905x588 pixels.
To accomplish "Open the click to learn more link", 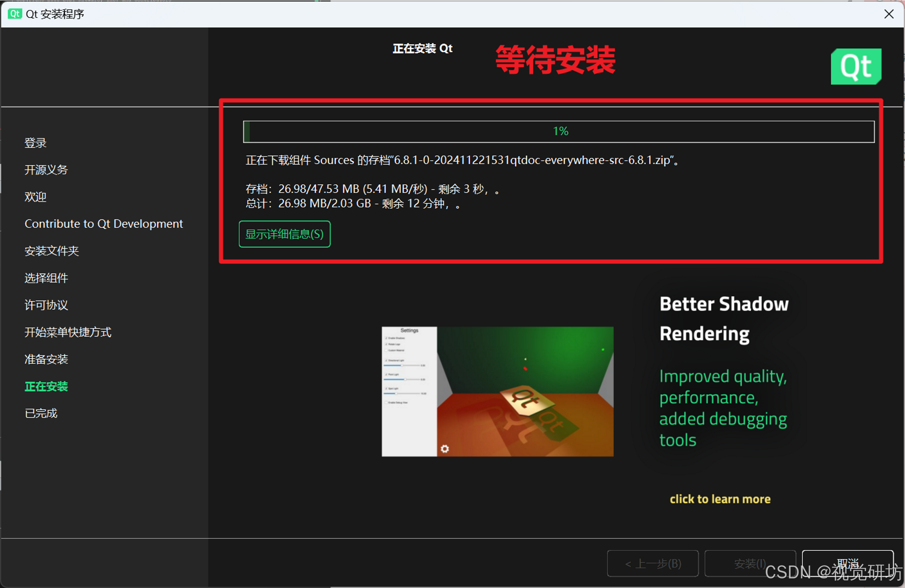I will [x=720, y=499].
